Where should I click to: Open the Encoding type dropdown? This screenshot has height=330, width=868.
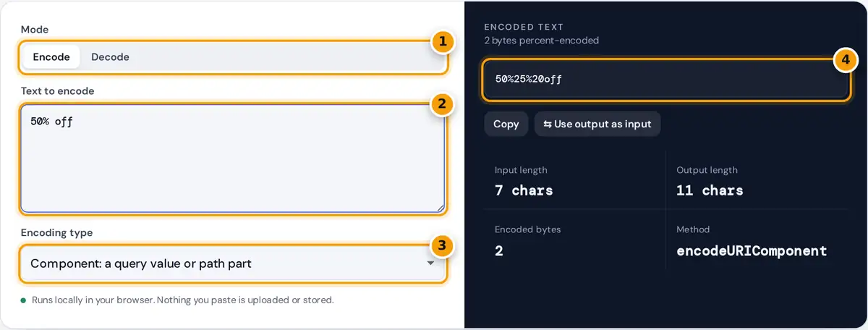click(233, 263)
